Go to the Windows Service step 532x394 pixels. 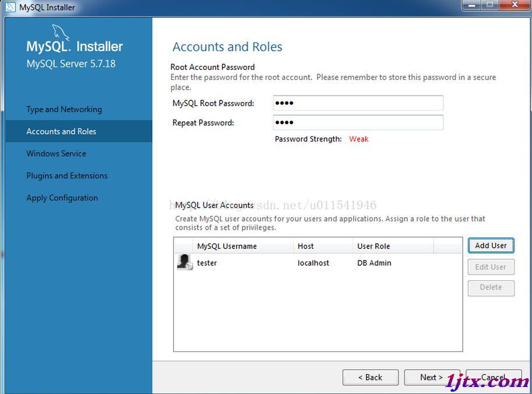coord(57,153)
